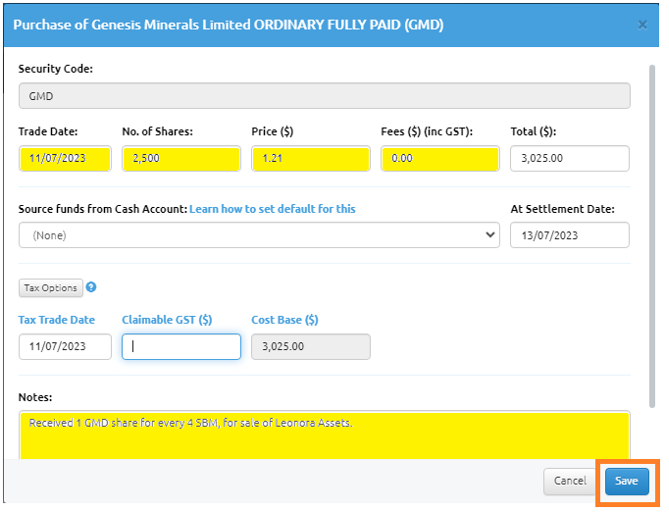
Task: Click the Security Code field showing GMD
Action: tap(324, 96)
